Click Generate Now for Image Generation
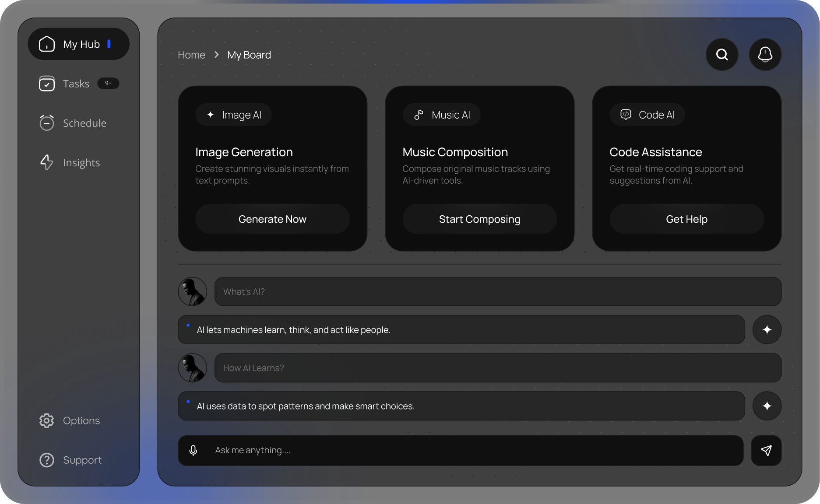Screen dimensions: 820x504 click(272, 219)
